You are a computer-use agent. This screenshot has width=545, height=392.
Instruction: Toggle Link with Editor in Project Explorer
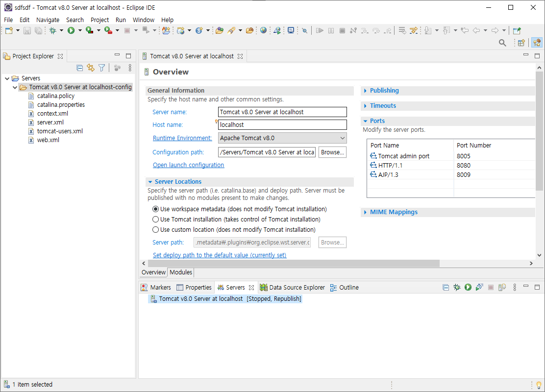pyautogui.click(x=91, y=68)
